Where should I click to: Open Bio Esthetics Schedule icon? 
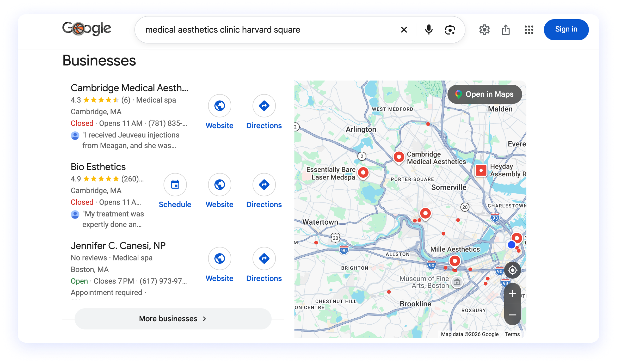pyautogui.click(x=175, y=185)
